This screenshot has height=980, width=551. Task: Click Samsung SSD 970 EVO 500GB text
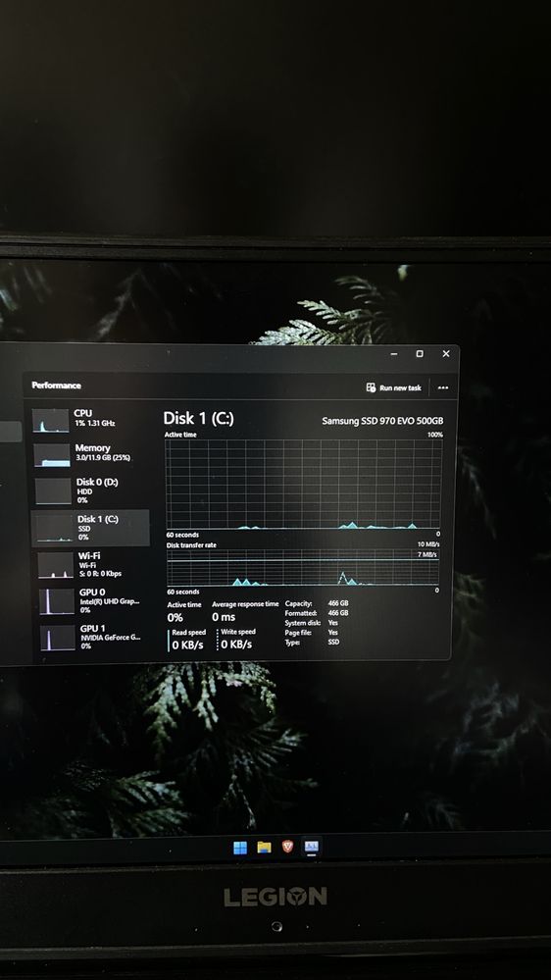coord(382,421)
